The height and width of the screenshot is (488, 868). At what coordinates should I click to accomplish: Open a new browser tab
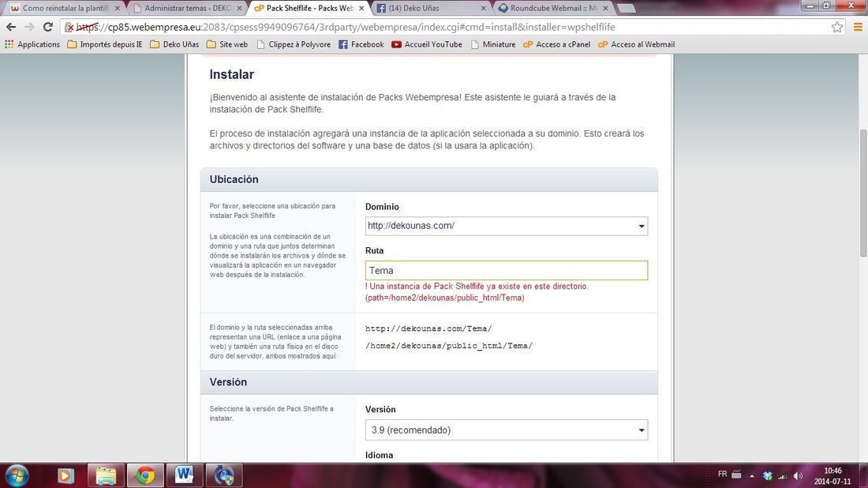pyautogui.click(x=626, y=9)
